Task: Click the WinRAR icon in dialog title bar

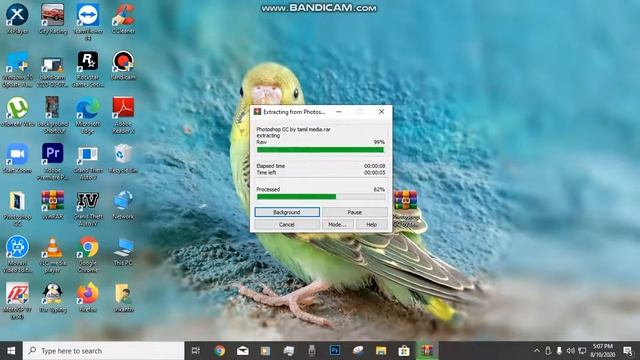Action: pyautogui.click(x=258, y=111)
